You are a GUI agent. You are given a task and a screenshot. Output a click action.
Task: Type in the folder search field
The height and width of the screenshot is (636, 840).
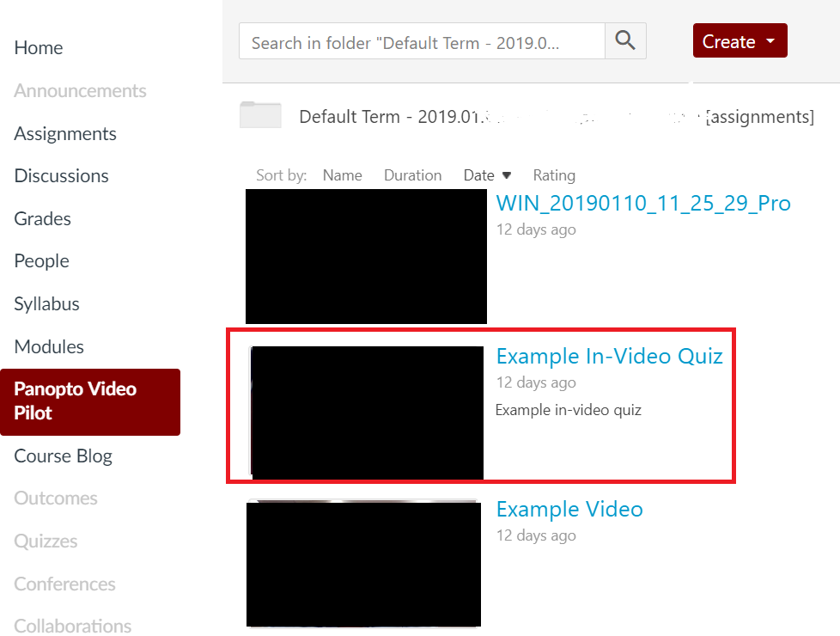coord(422,41)
